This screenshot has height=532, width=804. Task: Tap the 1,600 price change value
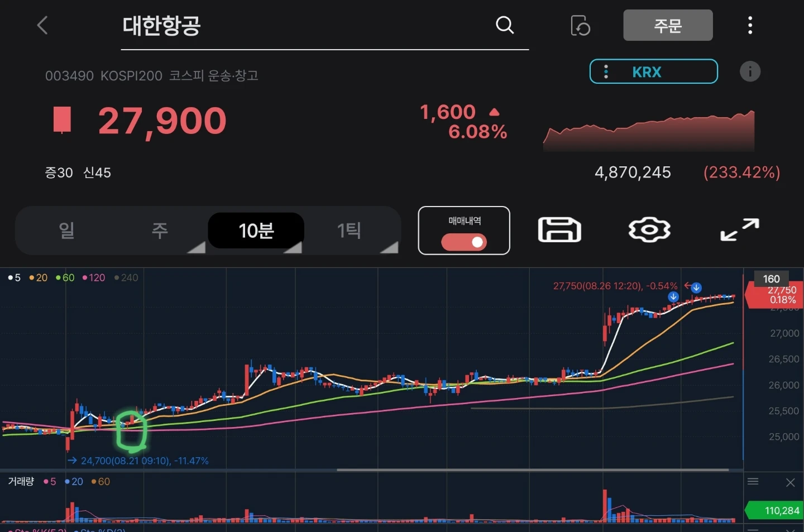(448, 112)
